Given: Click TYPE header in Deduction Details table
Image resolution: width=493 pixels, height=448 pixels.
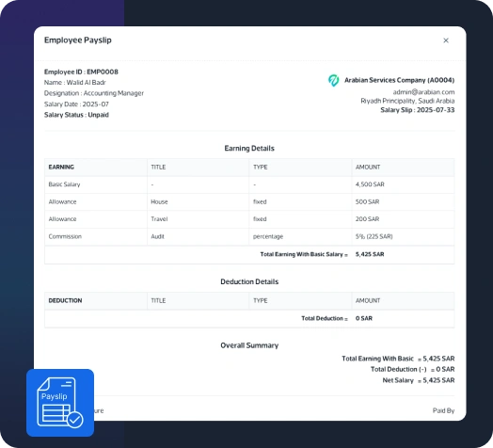Looking at the screenshot, I should pyautogui.click(x=261, y=300).
